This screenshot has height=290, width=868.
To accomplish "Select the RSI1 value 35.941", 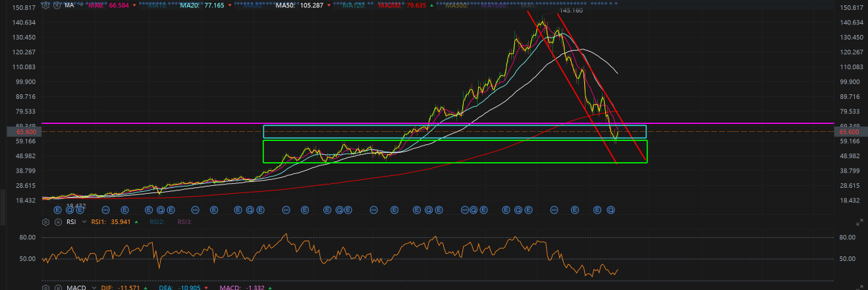I will pyautogui.click(x=122, y=222).
